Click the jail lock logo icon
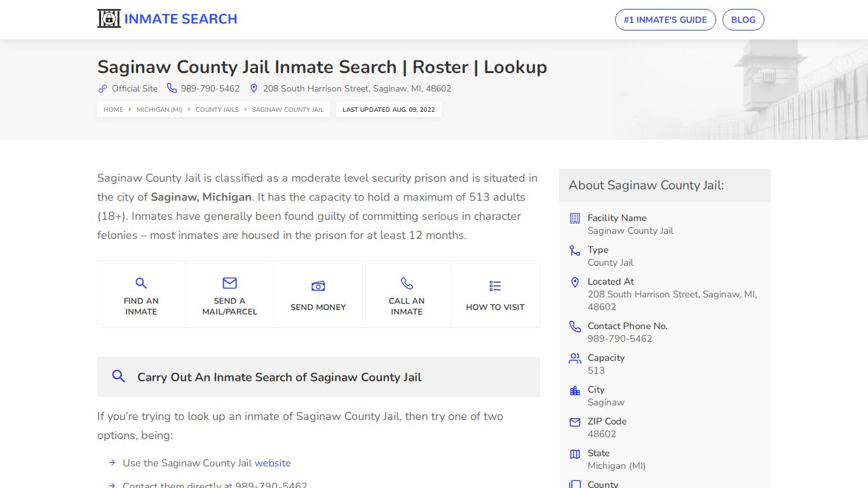 coord(109,18)
